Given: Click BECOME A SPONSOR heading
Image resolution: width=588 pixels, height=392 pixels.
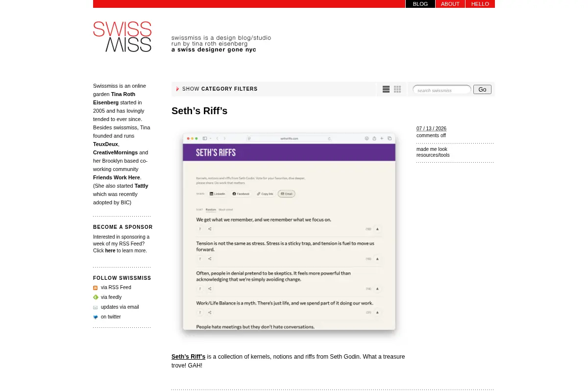Looking at the screenshot, I should click(123, 227).
